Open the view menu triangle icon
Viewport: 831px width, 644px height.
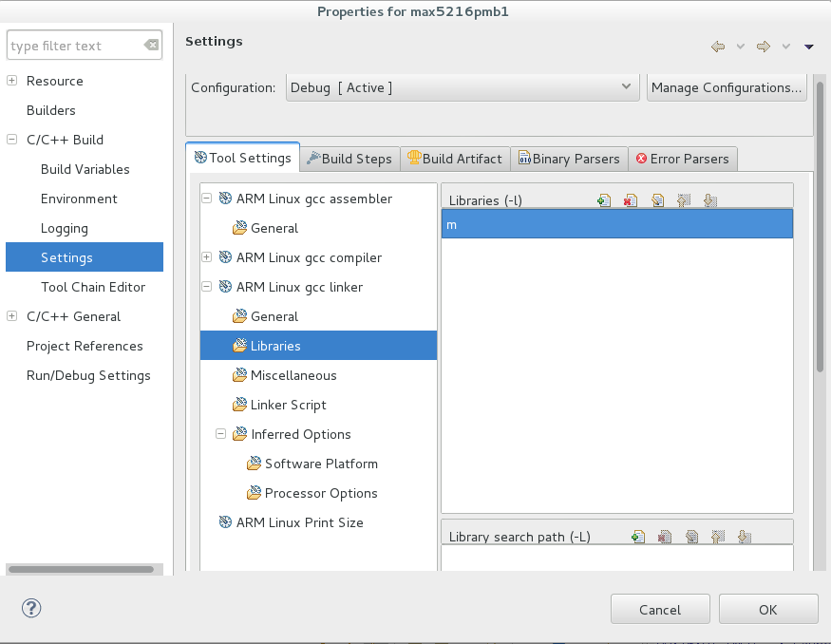point(809,46)
